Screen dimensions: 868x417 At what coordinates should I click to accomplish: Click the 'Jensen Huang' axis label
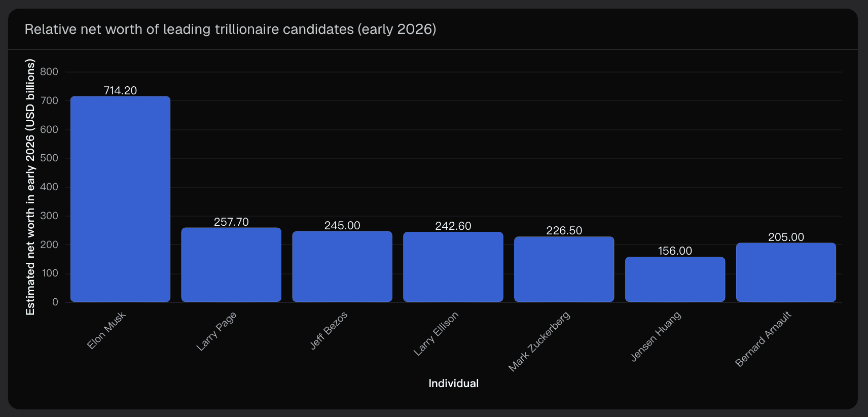[x=656, y=336]
